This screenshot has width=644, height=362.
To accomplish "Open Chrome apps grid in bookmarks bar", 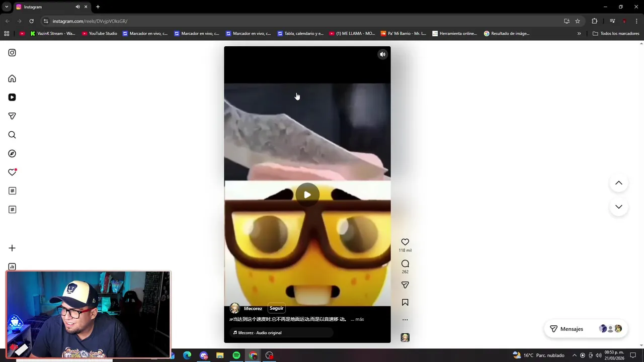I will coord(7,34).
